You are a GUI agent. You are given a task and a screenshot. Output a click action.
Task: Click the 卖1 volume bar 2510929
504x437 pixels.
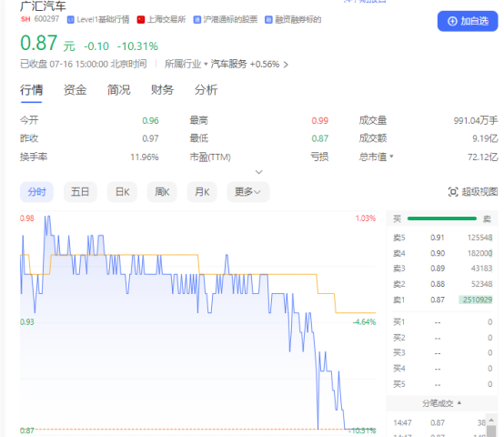[476, 300]
